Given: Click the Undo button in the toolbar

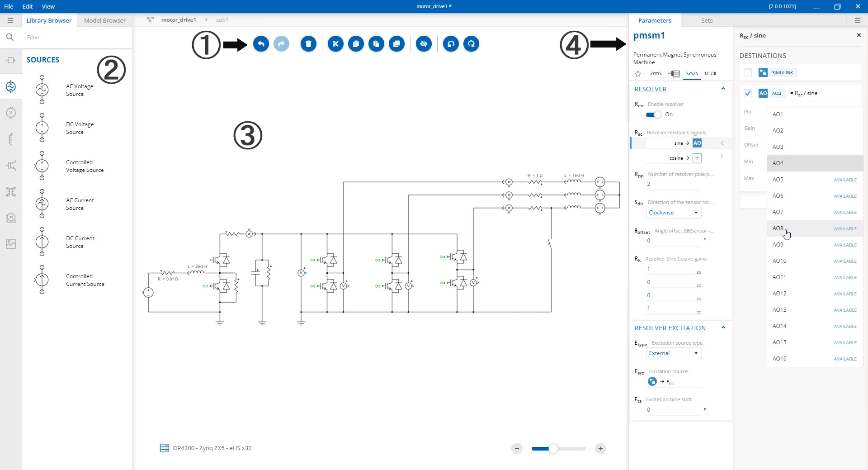Looking at the screenshot, I should click(x=261, y=44).
